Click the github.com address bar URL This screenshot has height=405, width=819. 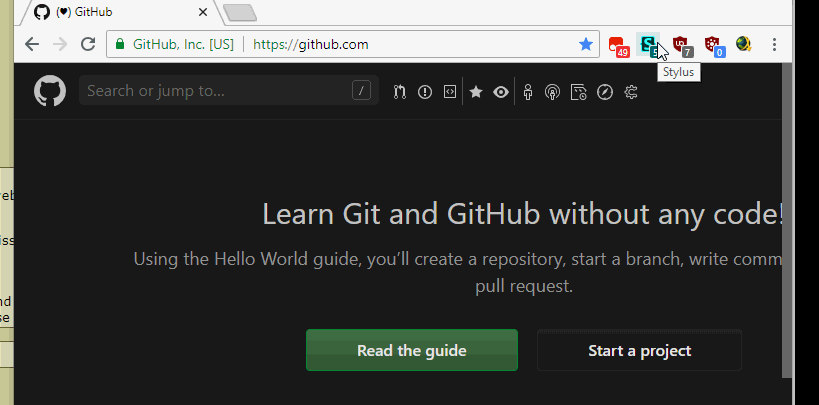[x=311, y=44]
